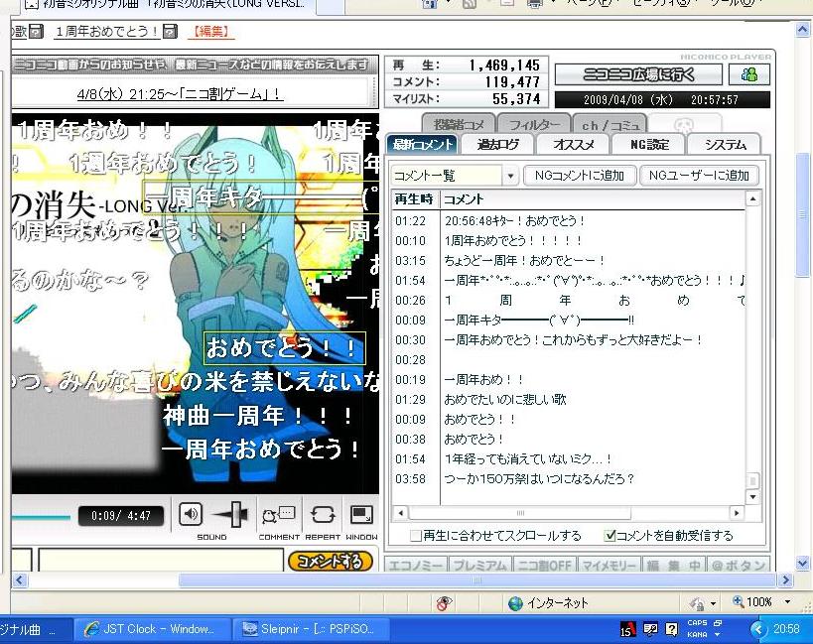The image size is (813, 644).
Task: Click the skull tab in the player panel
Action: point(684,125)
